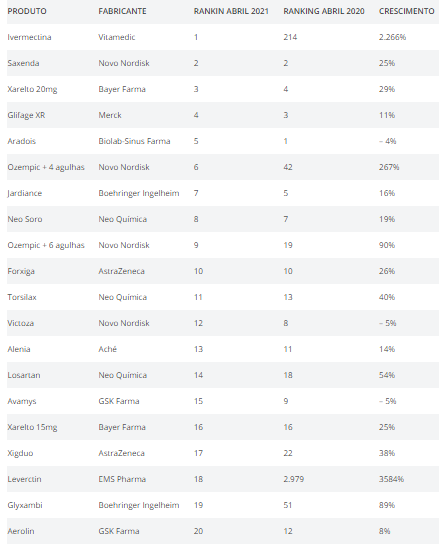The height and width of the screenshot is (551, 443).
Task: Select the Aerolin product cell
Action: click(x=21, y=531)
